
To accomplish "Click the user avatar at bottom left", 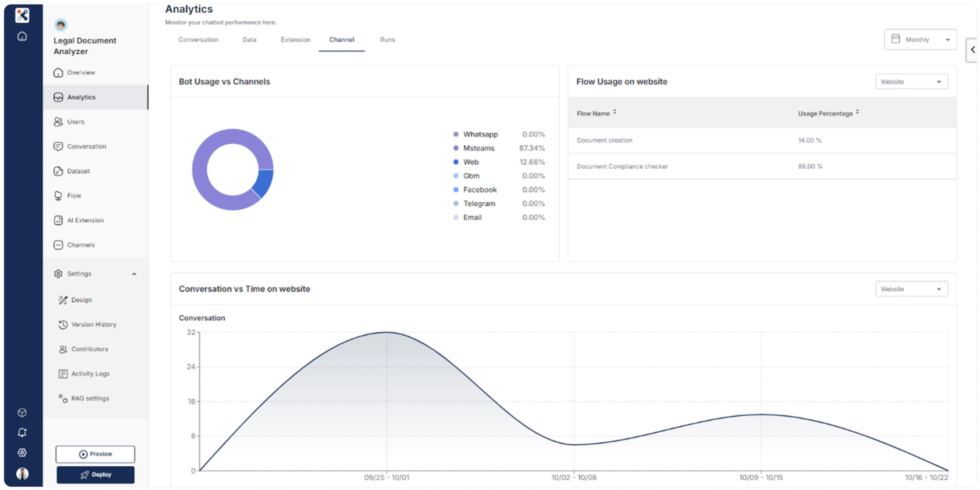I will coord(22,474).
